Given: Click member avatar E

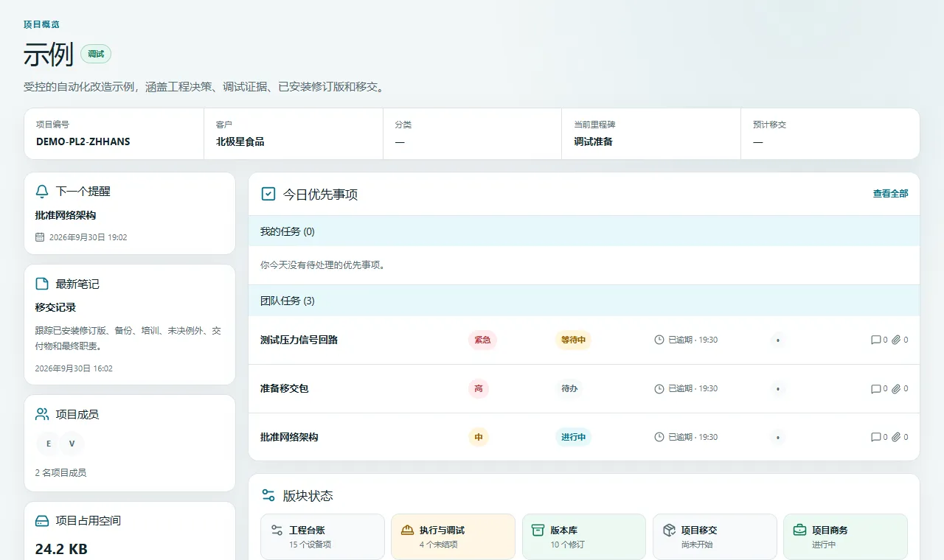Looking at the screenshot, I should (49, 444).
